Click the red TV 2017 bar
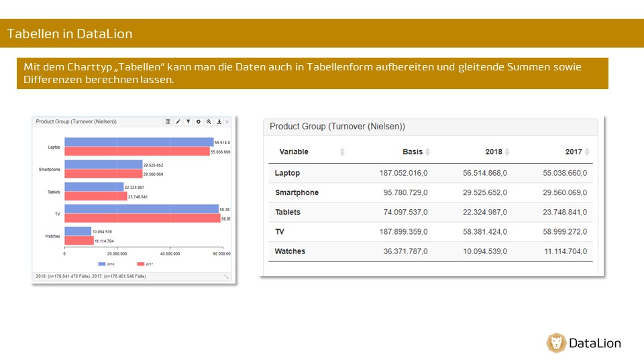Viewport: 644px width, 362px height. pos(142,219)
